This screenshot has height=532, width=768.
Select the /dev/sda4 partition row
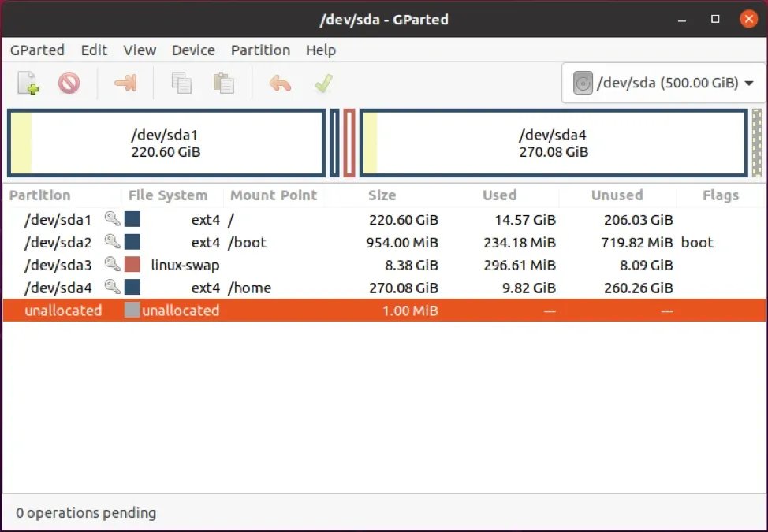click(384, 288)
